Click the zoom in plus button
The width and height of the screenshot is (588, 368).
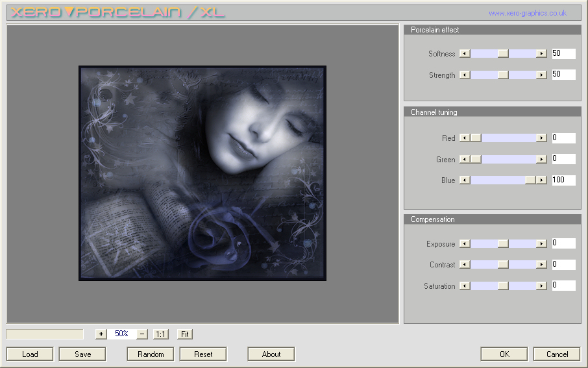[x=101, y=334]
